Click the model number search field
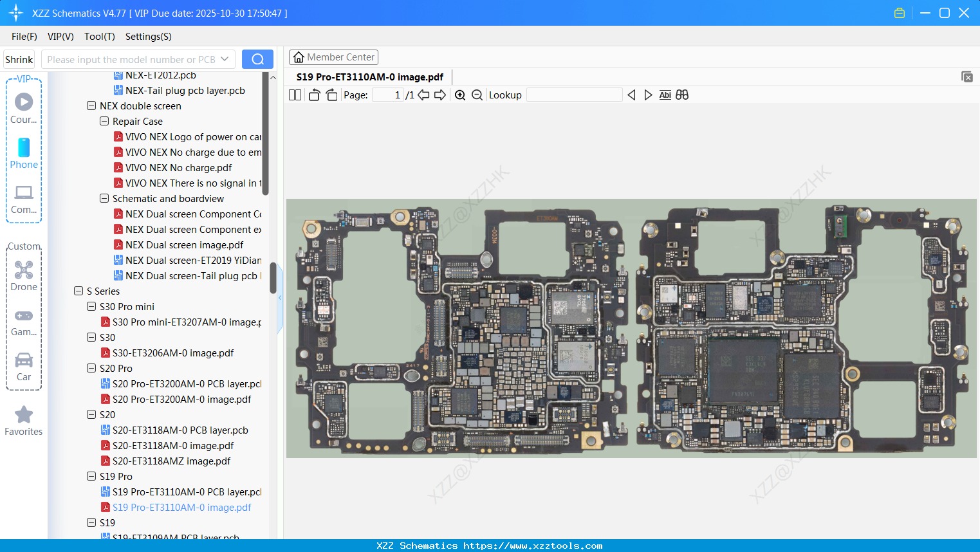Screen dimensions: 980x552 point(131,59)
